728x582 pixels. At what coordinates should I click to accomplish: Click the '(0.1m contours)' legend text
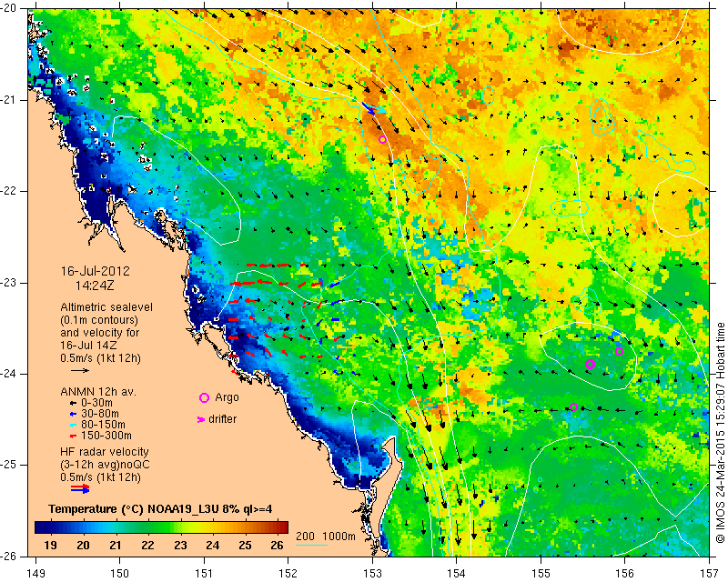click(99, 320)
